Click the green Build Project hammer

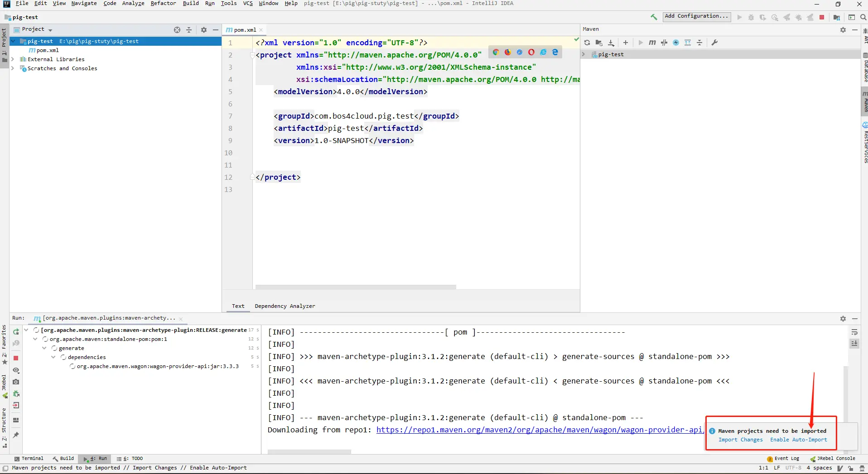pyautogui.click(x=654, y=17)
